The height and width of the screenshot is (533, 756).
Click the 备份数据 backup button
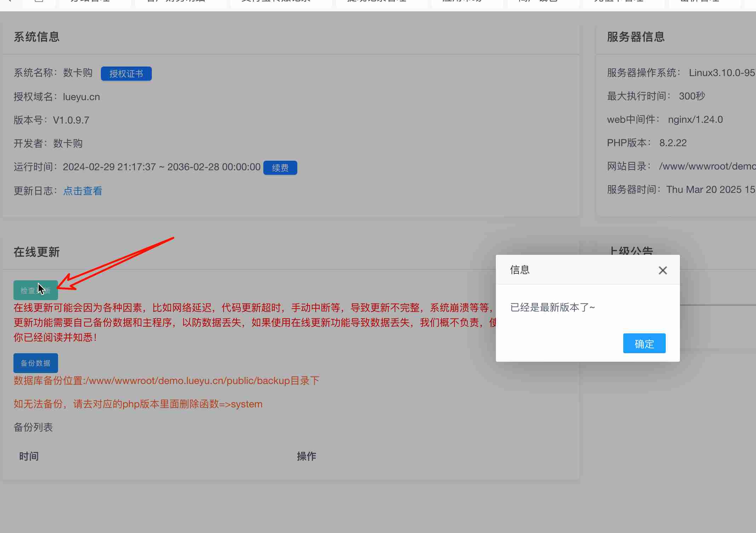35,363
